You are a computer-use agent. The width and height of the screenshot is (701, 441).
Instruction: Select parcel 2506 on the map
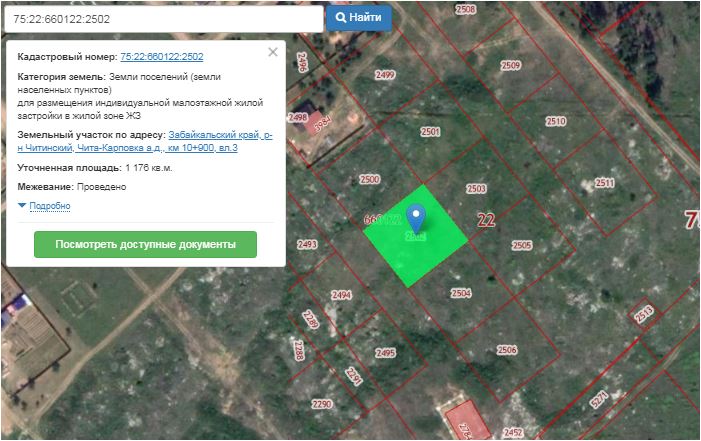[506, 350]
